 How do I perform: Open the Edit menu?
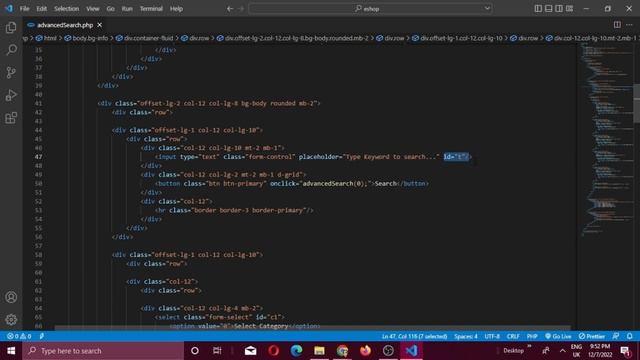click(x=42, y=9)
